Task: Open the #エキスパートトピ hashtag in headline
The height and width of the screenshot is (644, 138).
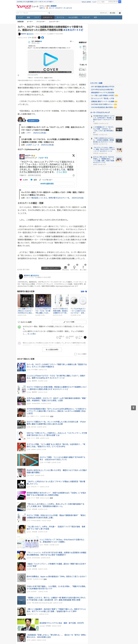Action: (x=73, y=30)
